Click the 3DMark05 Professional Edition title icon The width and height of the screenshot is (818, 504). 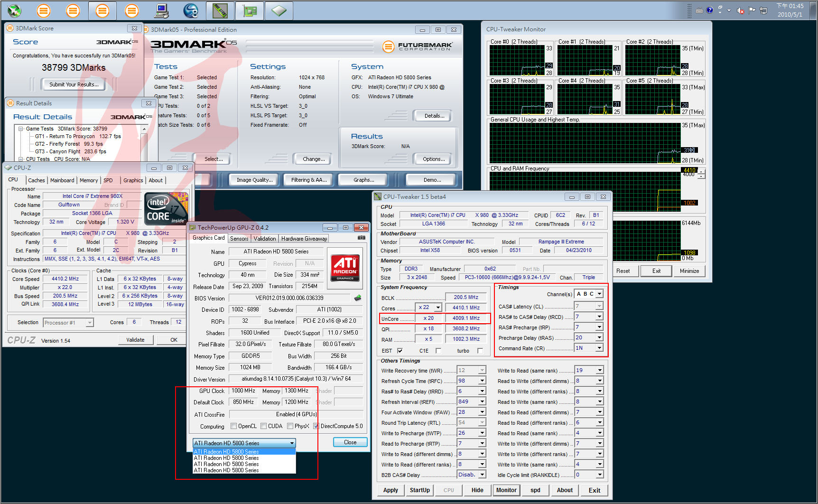[x=146, y=29]
